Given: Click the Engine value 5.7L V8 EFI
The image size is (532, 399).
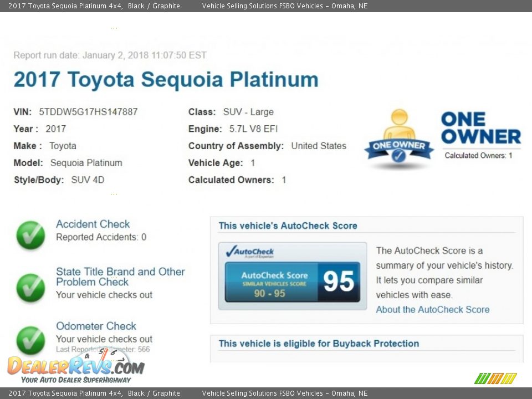Looking at the screenshot, I should (253, 129).
